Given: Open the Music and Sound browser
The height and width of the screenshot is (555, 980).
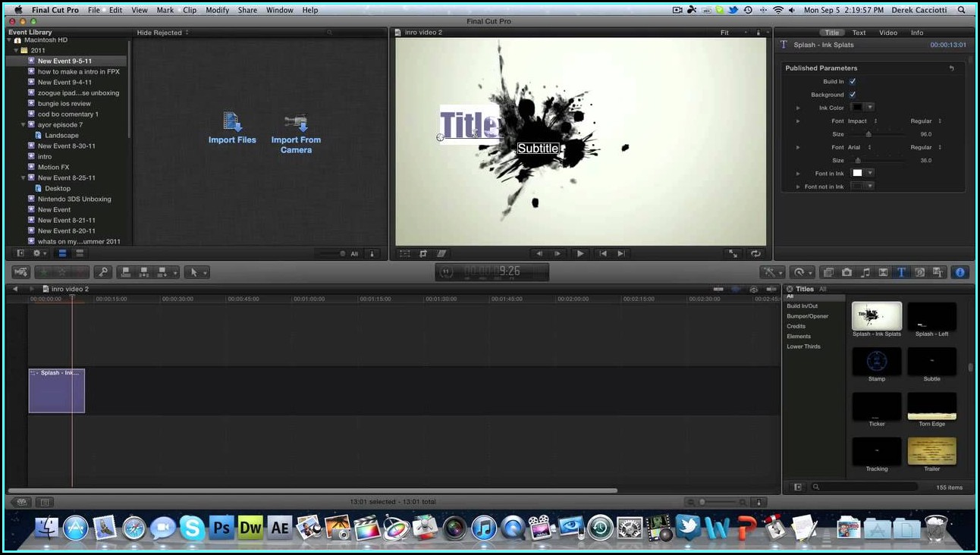Looking at the screenshot, I should [x=865, y=272].
